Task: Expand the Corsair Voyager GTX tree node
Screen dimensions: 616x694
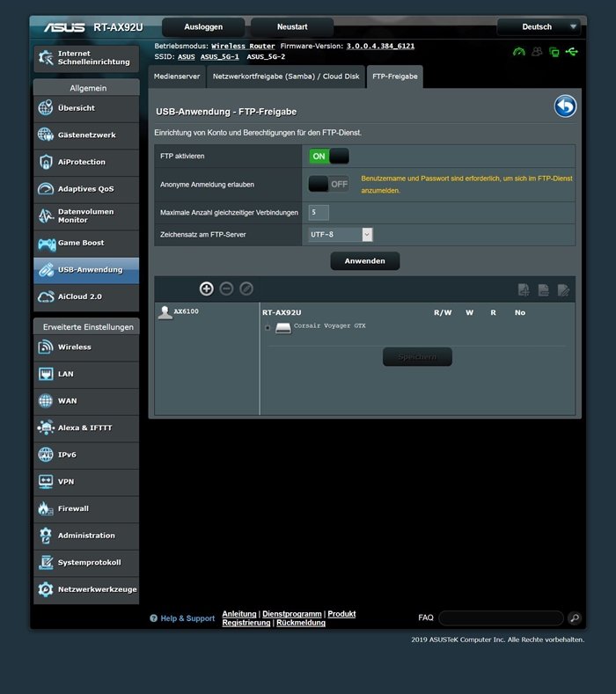Action: (267, 328)
